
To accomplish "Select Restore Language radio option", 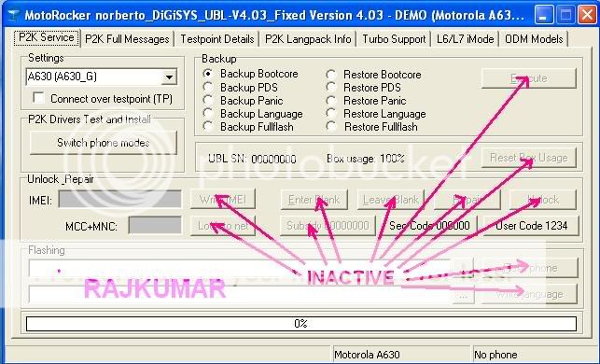I will coord(331,113).
